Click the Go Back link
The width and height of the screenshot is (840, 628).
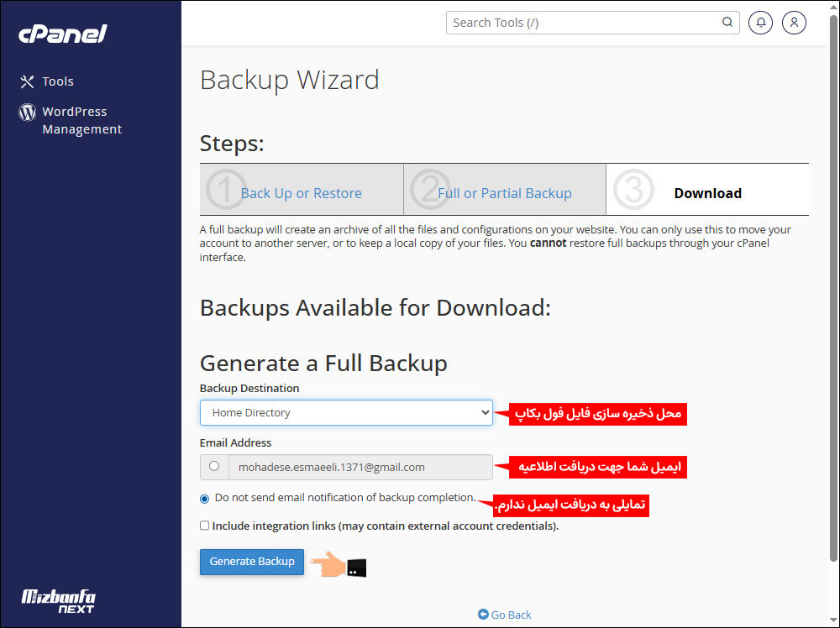pos(511,615)
